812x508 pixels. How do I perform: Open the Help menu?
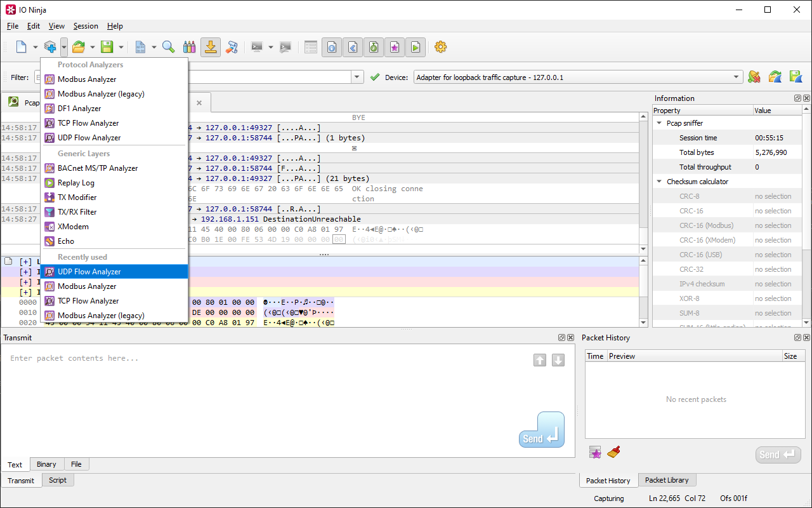(115, 26)
